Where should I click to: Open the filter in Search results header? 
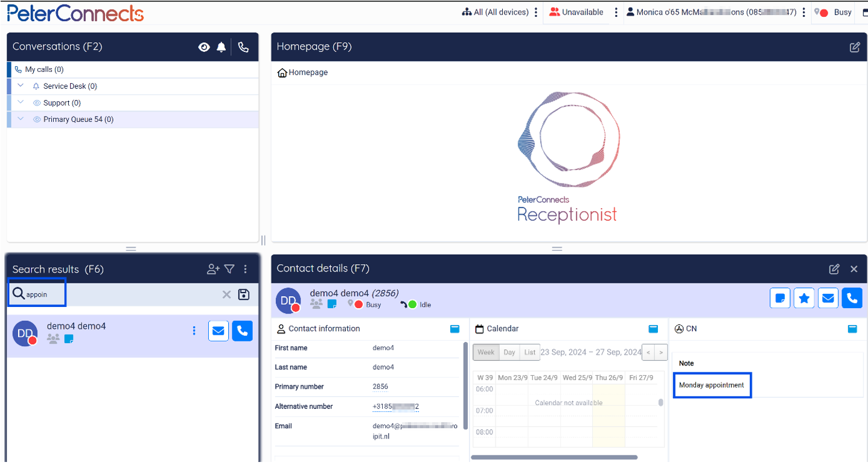tap(229, 269)
